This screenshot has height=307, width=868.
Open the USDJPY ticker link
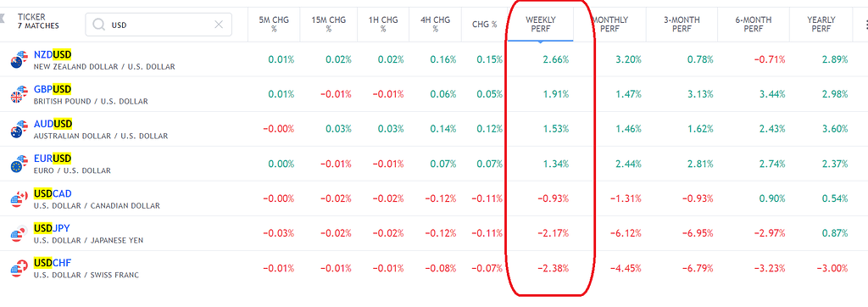pyautogui.click(x=52, y=228)
